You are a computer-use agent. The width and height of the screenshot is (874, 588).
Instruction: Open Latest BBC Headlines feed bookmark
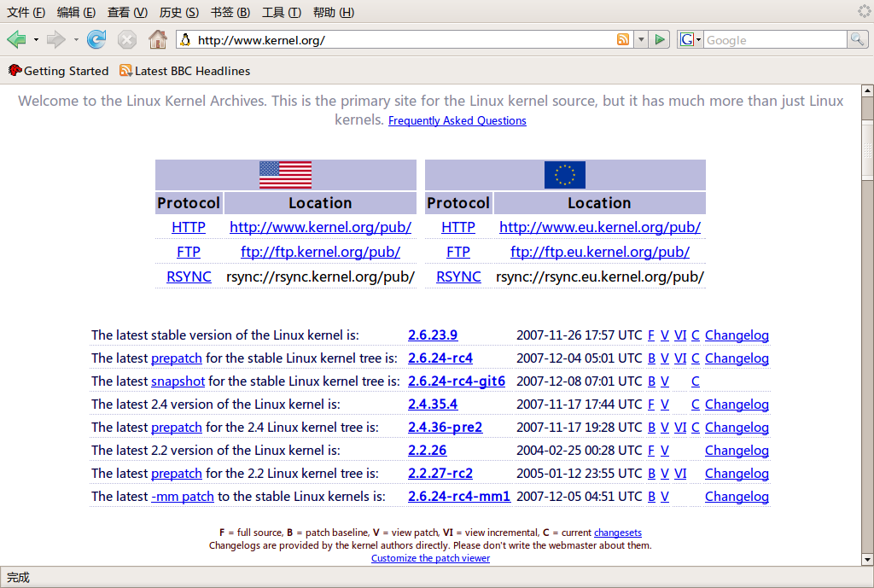[185, 71]
